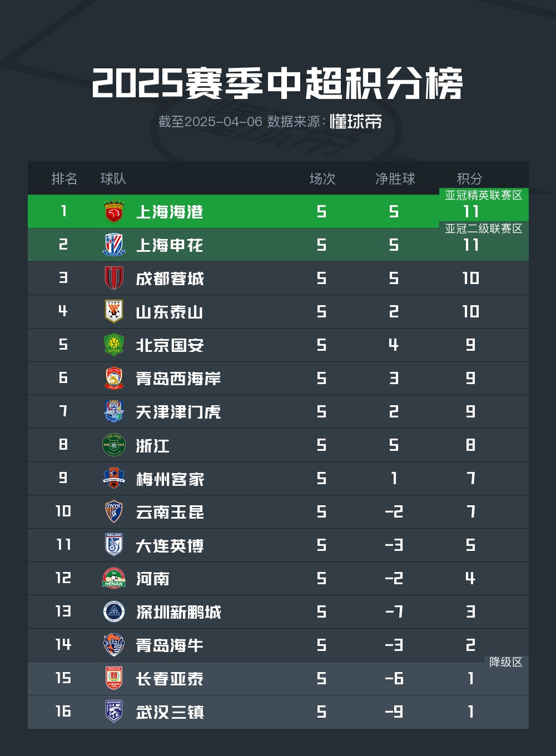Screen dimensions: 556x756
Task: Click the Chengdu Rongcheng (成都蓉城) crest
Action: (x=114, y=278)
